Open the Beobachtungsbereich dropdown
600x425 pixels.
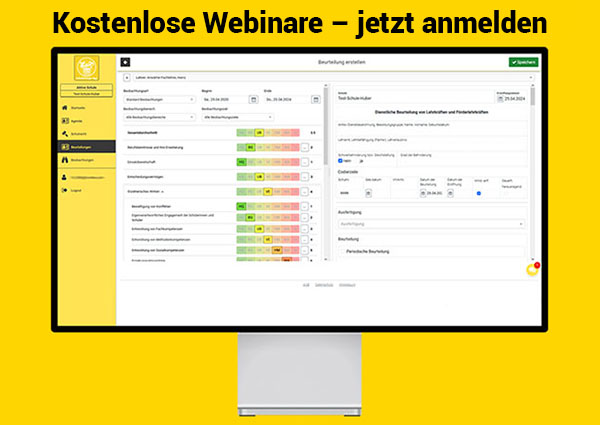[161, 117]
